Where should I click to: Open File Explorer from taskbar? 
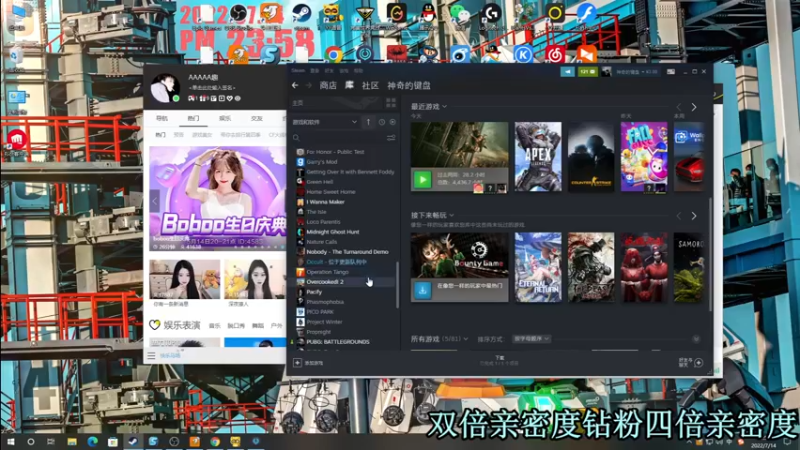coord(71,441)
